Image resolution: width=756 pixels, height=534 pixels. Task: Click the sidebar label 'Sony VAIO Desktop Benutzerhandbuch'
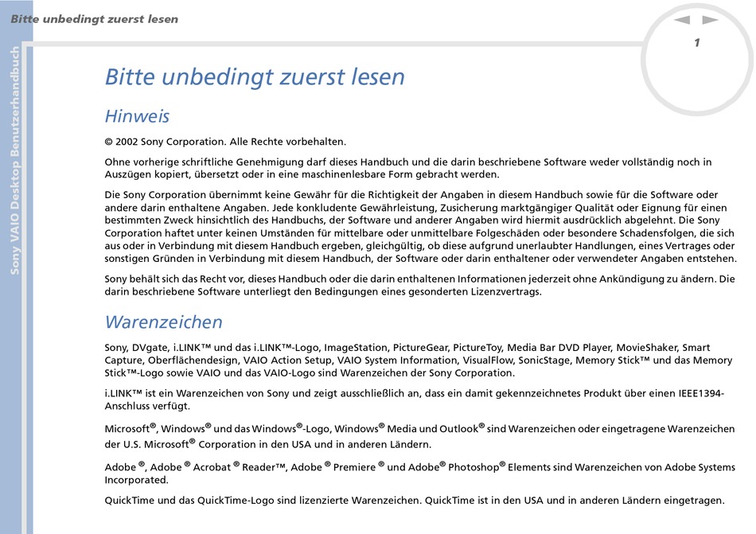[15, 161]
